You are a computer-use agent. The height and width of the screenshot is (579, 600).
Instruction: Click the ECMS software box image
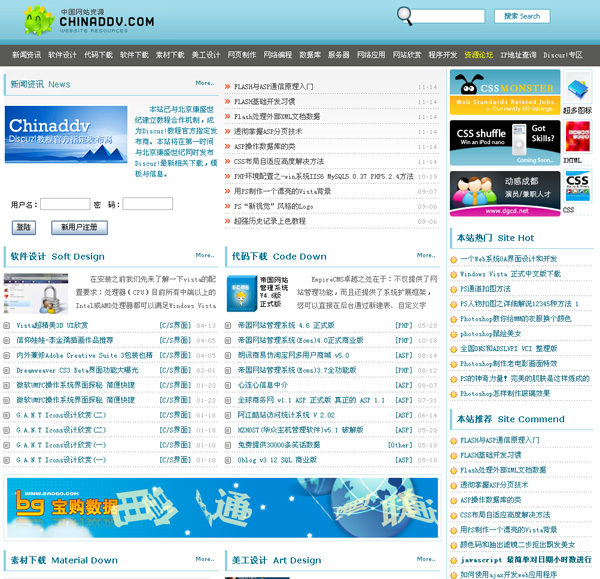pyautogui.click(x=241, y=293)
